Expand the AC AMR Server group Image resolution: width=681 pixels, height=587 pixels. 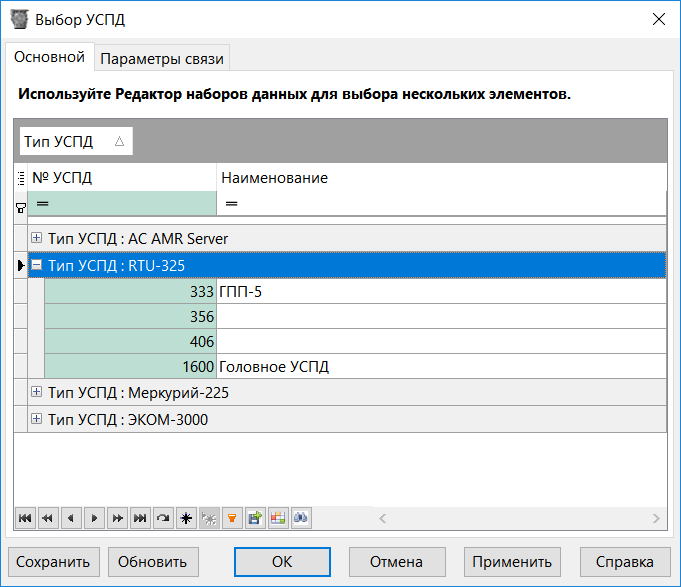(37, 239)
